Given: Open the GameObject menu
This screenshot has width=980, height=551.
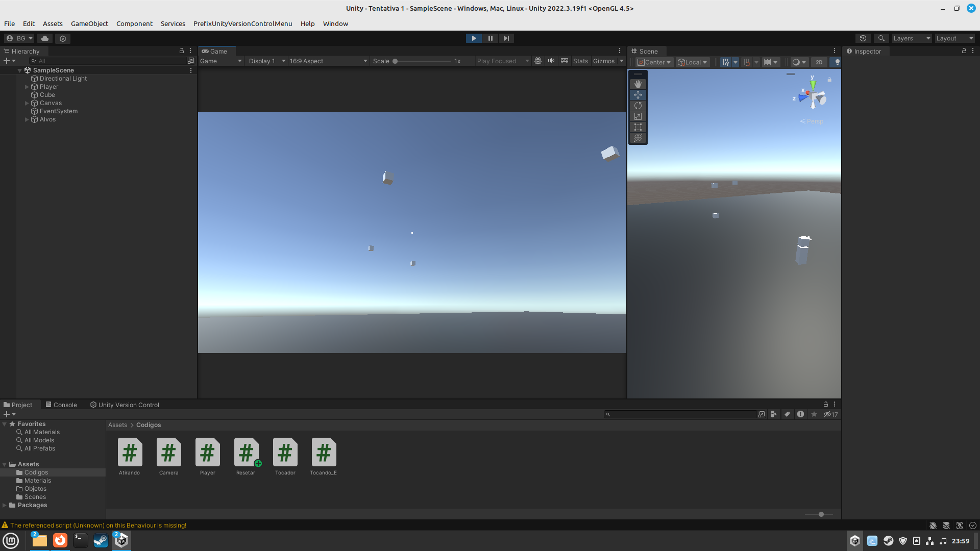Looking at the screenshot, I should 89,23.
